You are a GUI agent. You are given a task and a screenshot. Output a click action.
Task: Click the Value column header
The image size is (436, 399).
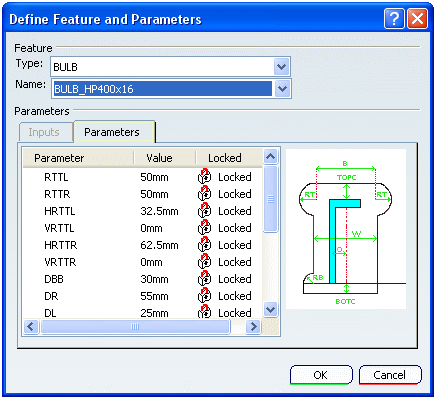coord(165,158)
